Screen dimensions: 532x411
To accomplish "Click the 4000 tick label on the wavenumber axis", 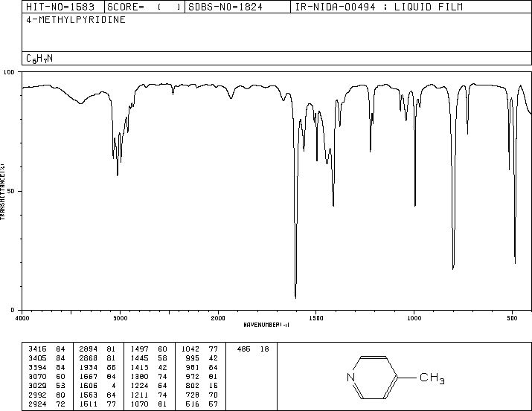I will [22, 318].
